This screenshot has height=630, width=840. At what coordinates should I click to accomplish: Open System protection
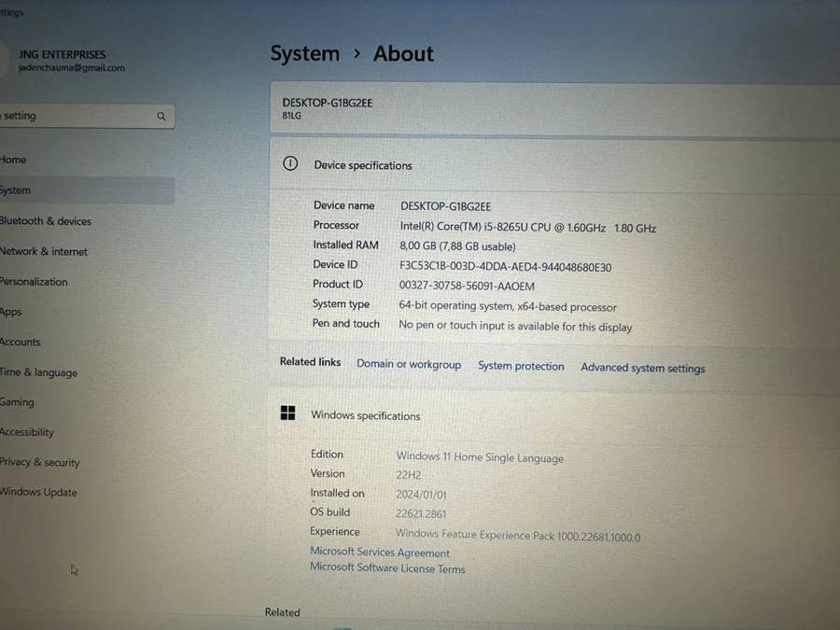pyautogui.click(x=521, y=366)
